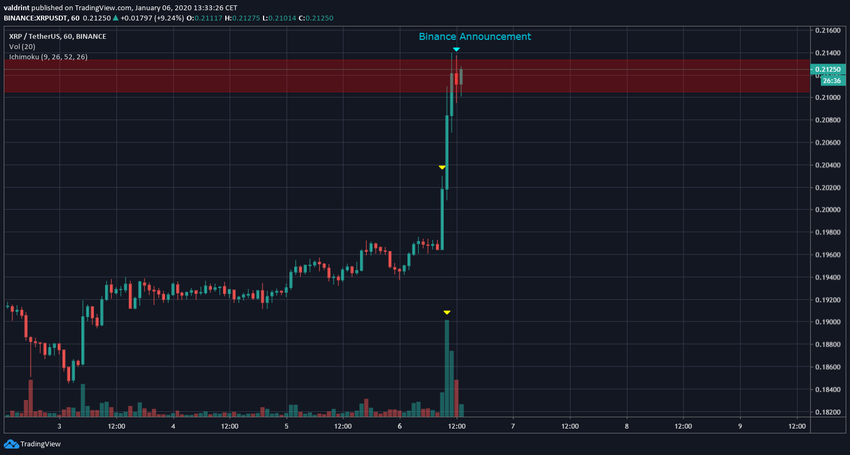Image resolution: width=850 pixels, height=455 pixels.
Task: Click the 0.18200 price axis label
Action: 828,412
